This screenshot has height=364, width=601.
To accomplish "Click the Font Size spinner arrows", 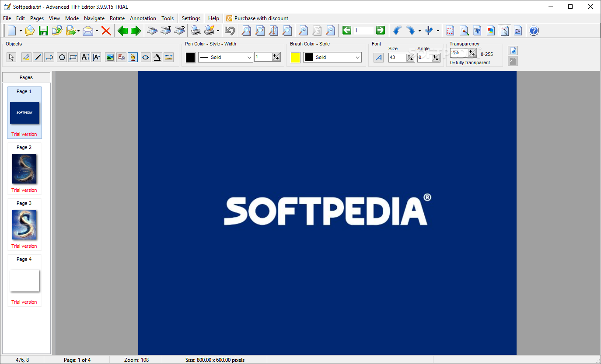I will click(x=410, y=57).
